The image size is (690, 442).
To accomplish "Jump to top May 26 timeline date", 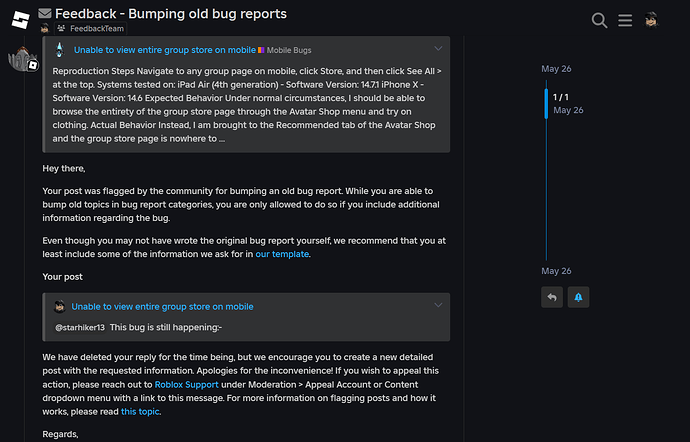I will (x=556, y=69).
